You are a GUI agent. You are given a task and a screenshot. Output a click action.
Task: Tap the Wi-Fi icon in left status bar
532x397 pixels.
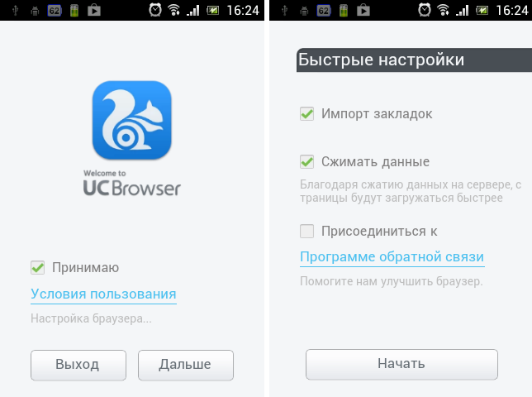(x=174, y=10)
